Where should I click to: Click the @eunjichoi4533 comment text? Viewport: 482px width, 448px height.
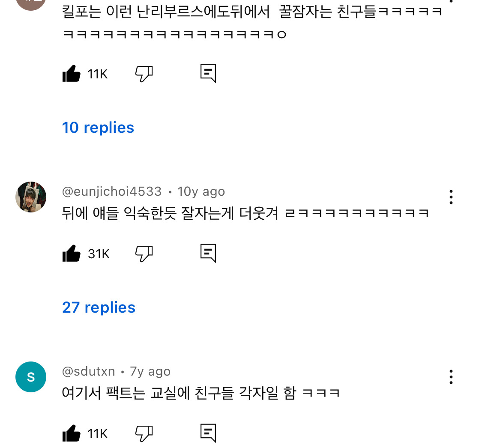click(x=245, y=213)
